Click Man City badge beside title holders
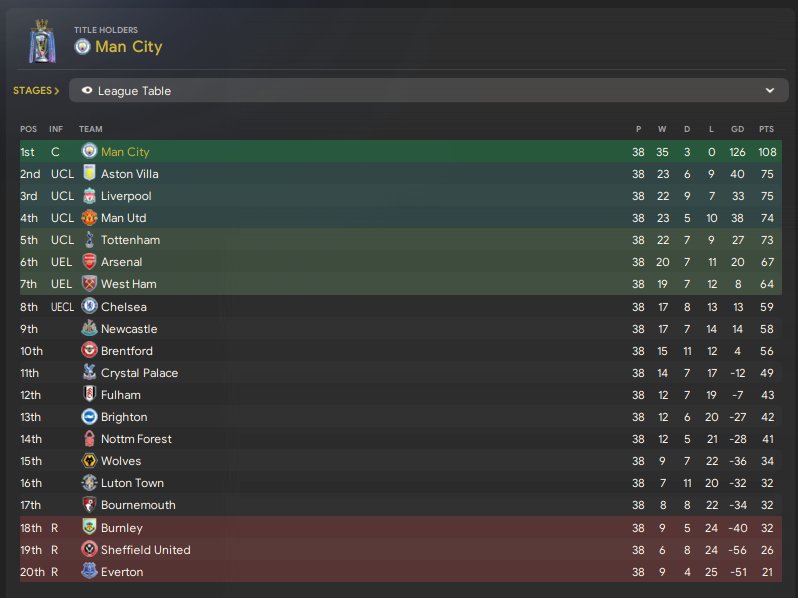This screenshot has width=798, height=598. pyautogui.click(x=82, y=47)
